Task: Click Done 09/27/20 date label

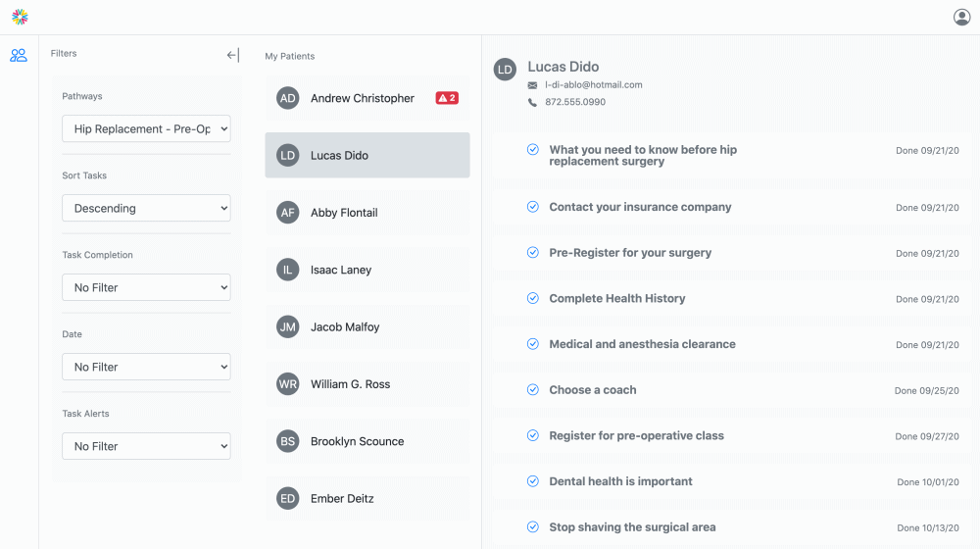Action: [x=927, y=436]
